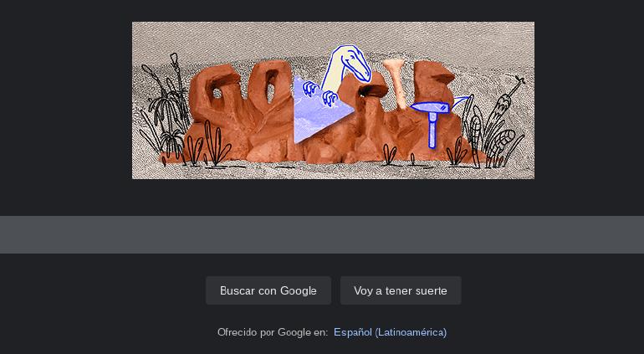Click the Buscar con Google button

click(x=268, y=290)
